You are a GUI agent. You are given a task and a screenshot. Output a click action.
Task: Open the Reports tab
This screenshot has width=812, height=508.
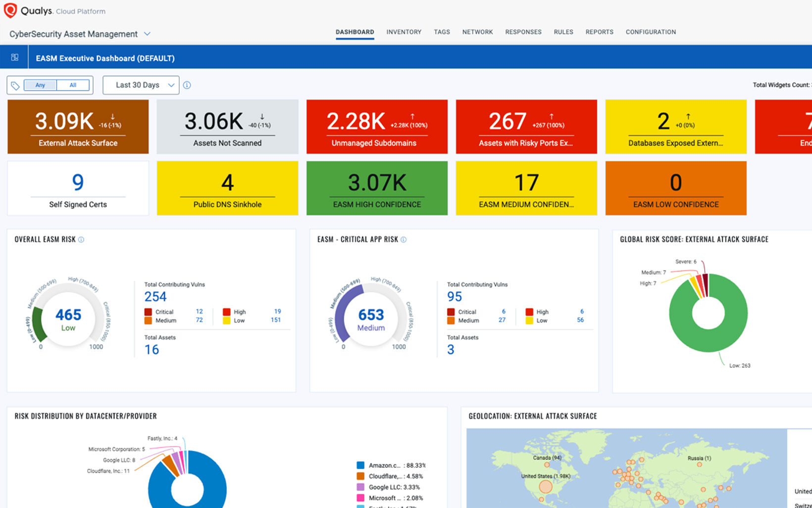point(599,32)
